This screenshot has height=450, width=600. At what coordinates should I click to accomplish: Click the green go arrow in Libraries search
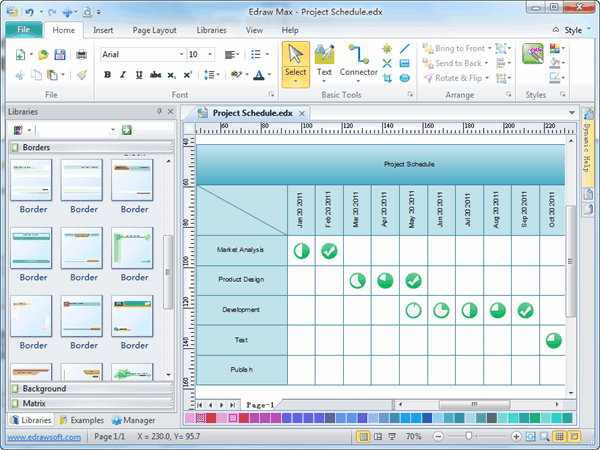coord(127,130)
